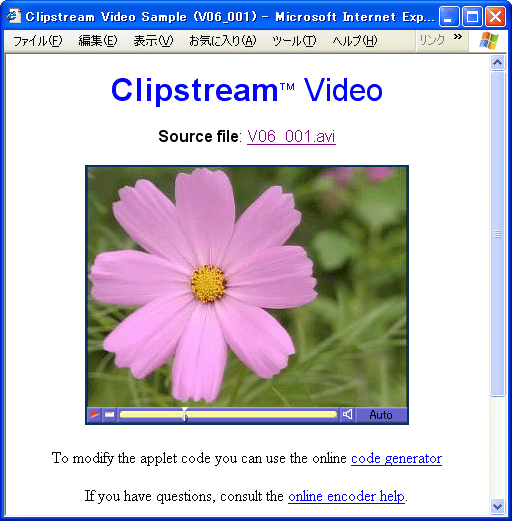
Task: Mute audio with the speaker icon
Action: (347, 415)
